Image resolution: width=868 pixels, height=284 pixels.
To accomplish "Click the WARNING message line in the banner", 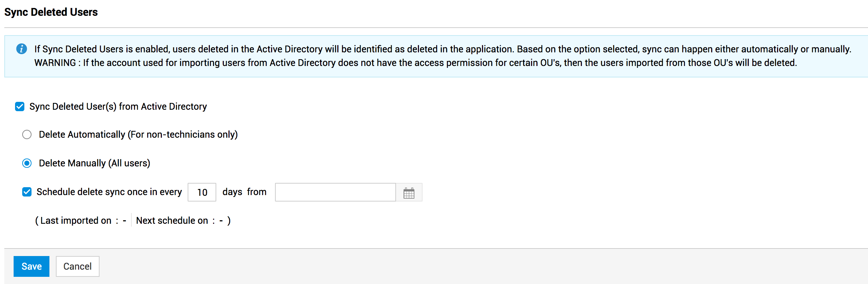I will tap(415, 63).
